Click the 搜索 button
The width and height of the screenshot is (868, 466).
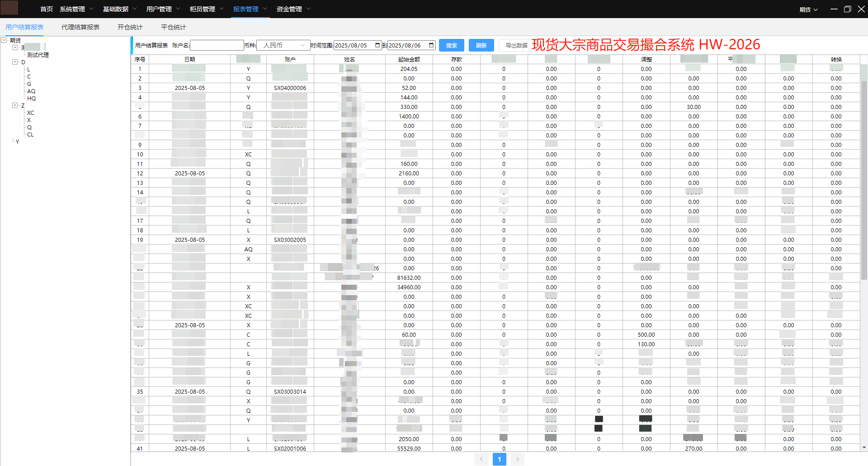[x=452, y=45]
